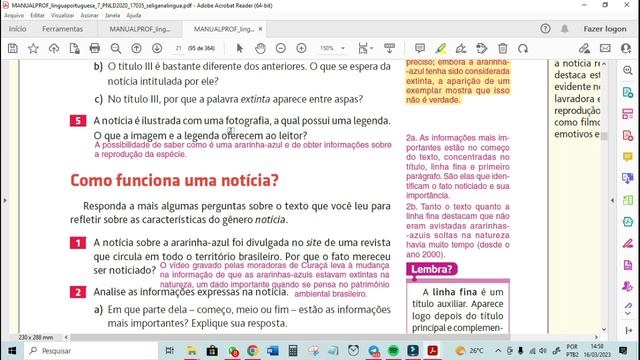This screenshot has width=640, height=360.
Task: Open the Create PDF tool in right panel
Action: [628, 135]
